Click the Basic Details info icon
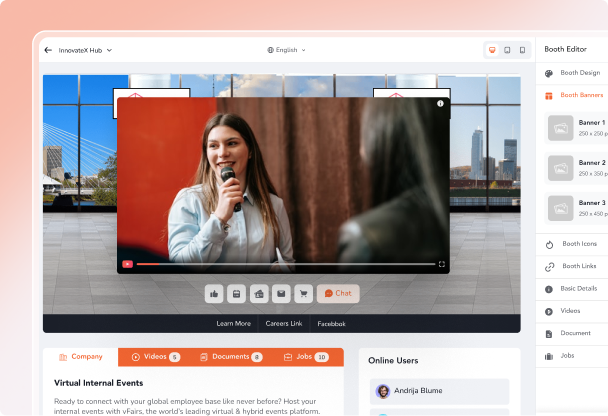 tap(549, 289)
